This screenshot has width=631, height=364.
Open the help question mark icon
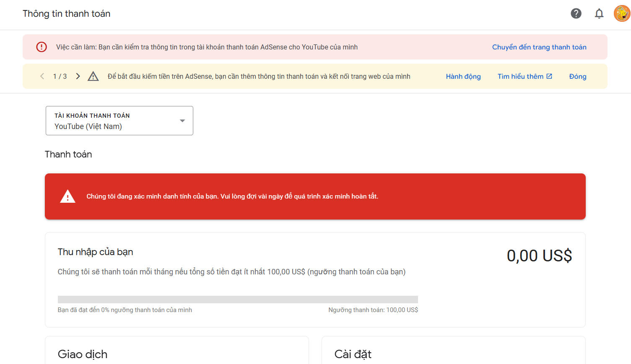click(x=576, y=13)
